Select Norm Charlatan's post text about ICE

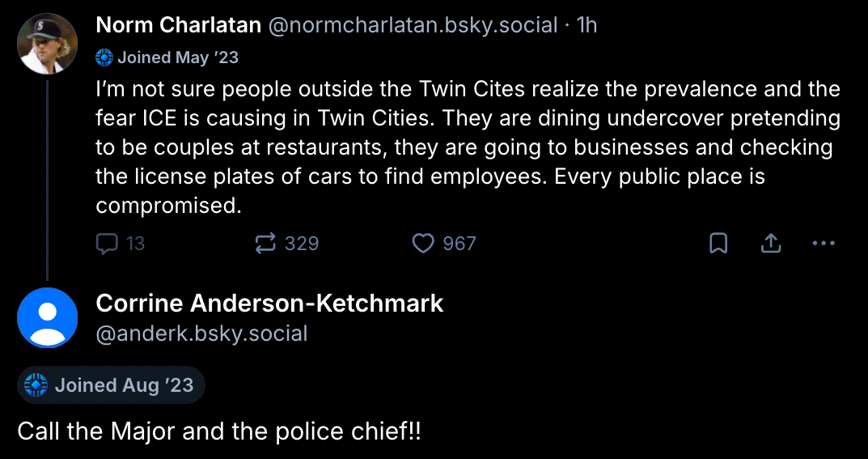(468, 147)
